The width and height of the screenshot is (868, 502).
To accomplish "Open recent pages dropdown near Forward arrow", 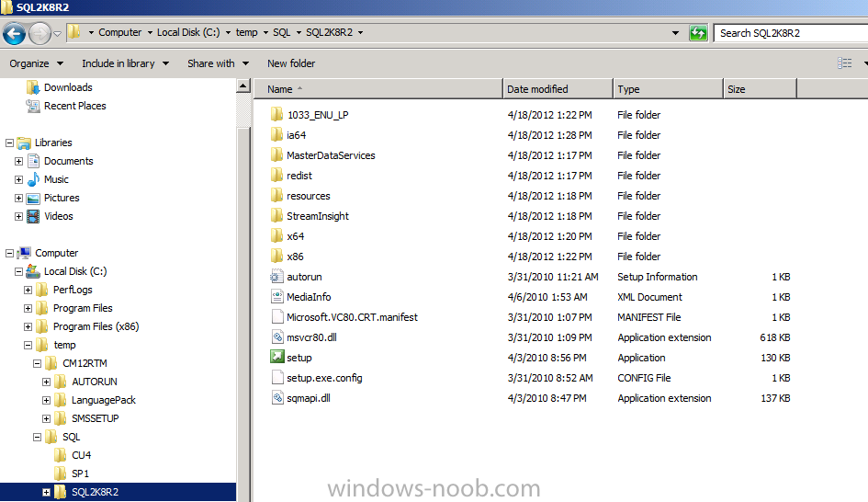I will [x=57, y=34].
